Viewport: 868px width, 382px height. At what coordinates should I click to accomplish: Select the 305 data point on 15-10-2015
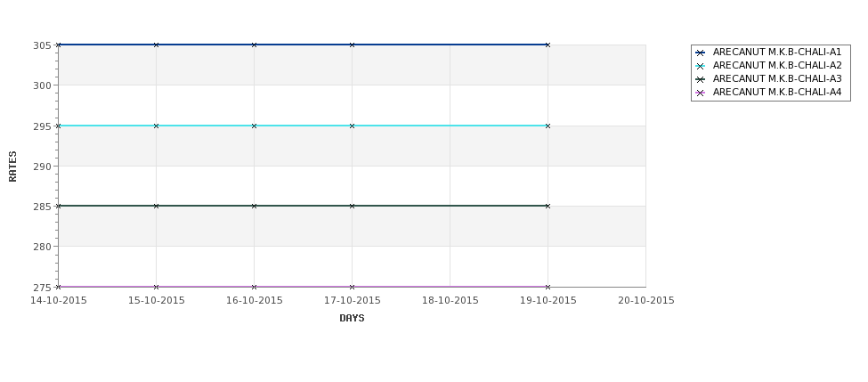click(x=156, y=45)
